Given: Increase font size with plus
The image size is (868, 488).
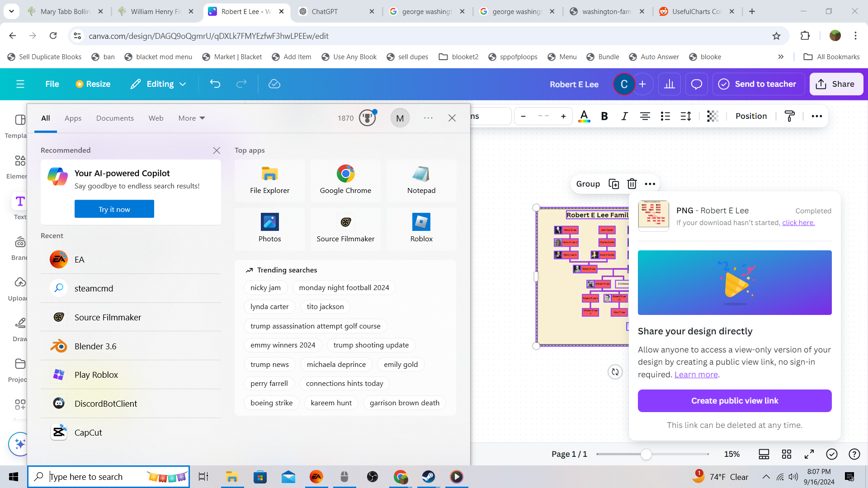Looking at the screenshot, I should (563, 116).
